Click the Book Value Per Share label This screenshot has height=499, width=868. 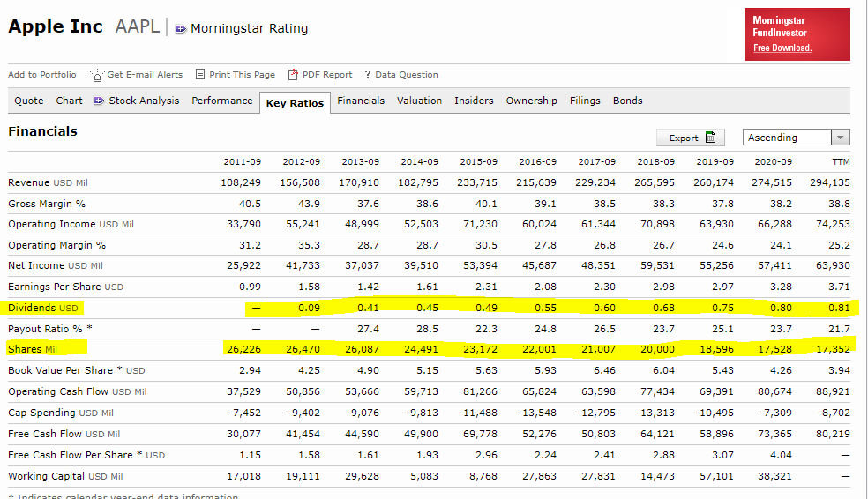coord(77,370)
